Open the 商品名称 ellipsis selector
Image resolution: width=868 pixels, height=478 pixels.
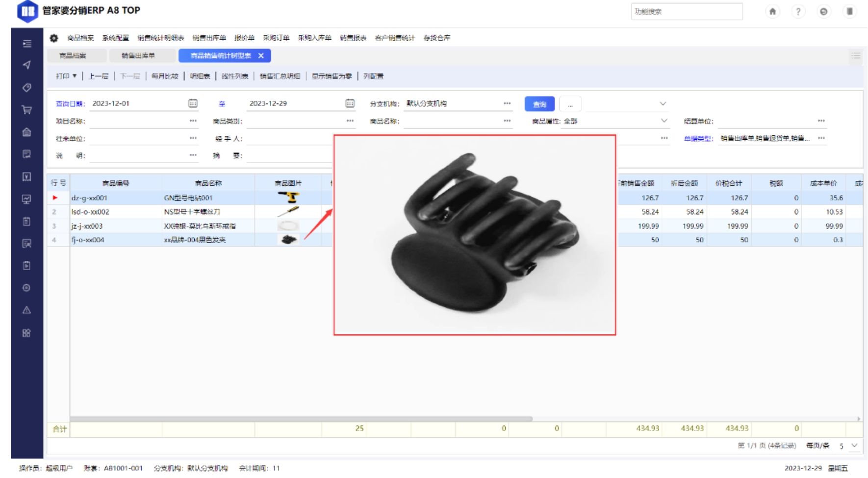click(507, 121)
